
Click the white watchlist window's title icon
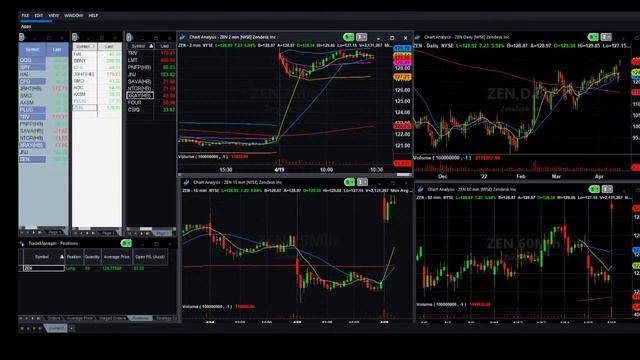(75, 37)
